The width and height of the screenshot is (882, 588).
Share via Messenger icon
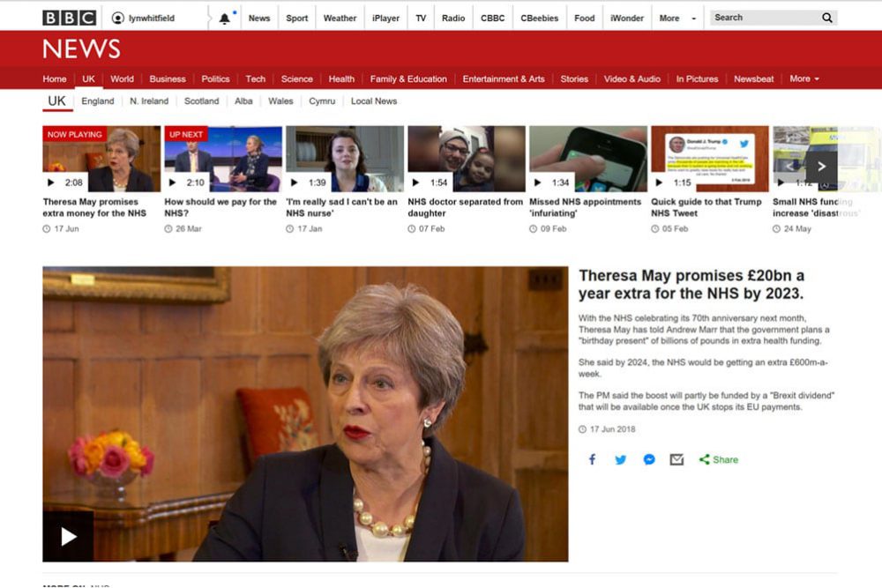(x=649, y=459)
